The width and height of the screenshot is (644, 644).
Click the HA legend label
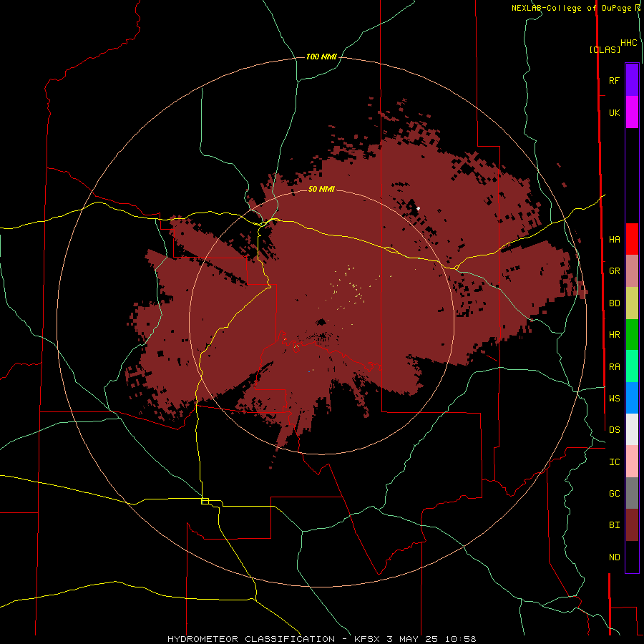point(614,240)
